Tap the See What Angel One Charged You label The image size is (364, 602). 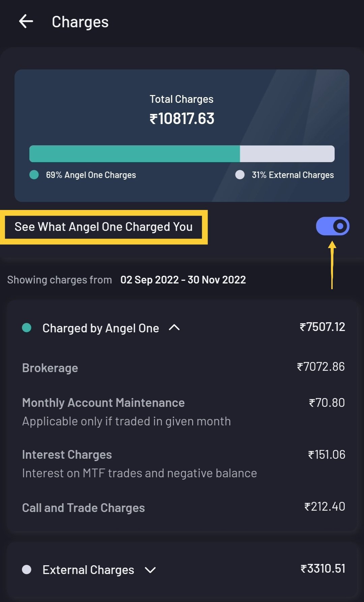[103, 227]
